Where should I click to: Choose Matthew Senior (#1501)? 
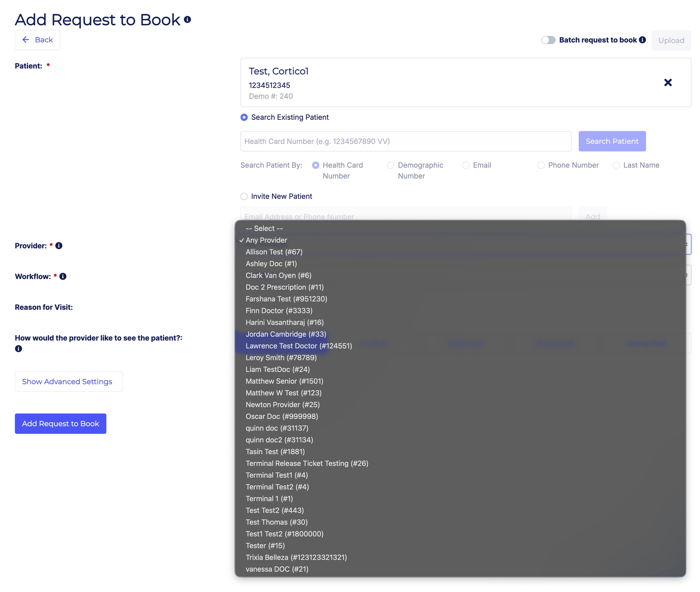pos(460,381)
